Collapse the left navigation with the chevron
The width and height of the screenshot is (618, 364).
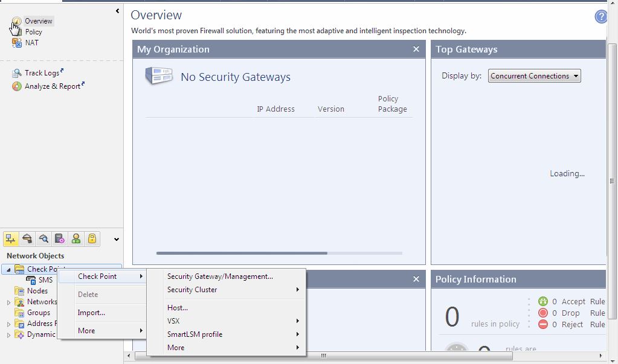click(x=117, y=10)
